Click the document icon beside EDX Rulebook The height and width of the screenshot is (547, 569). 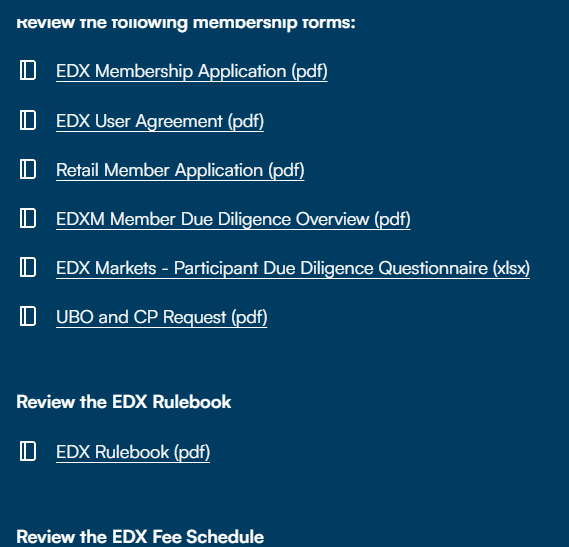(x=28, y=451)
